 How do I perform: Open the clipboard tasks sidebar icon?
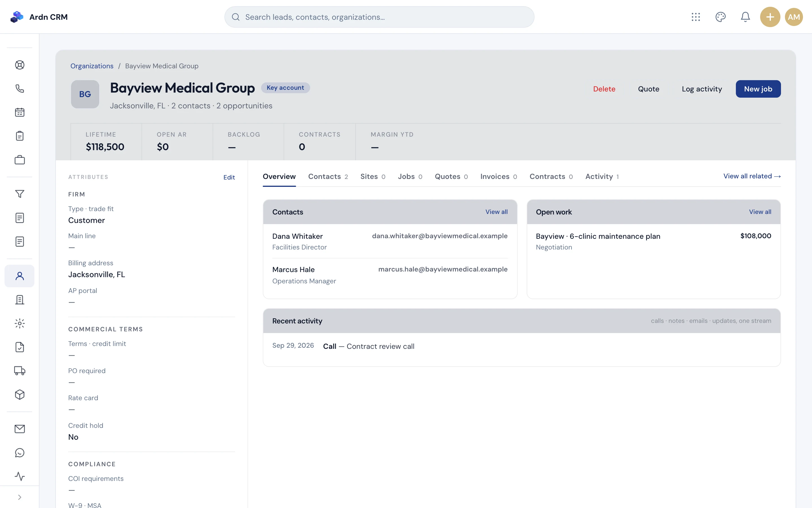(x=19, y=136)
